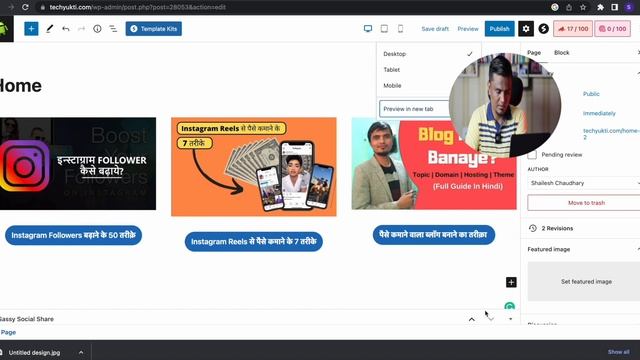
Task: Select the Blog Kaise Banaye image block
Action: pos(434,164)
